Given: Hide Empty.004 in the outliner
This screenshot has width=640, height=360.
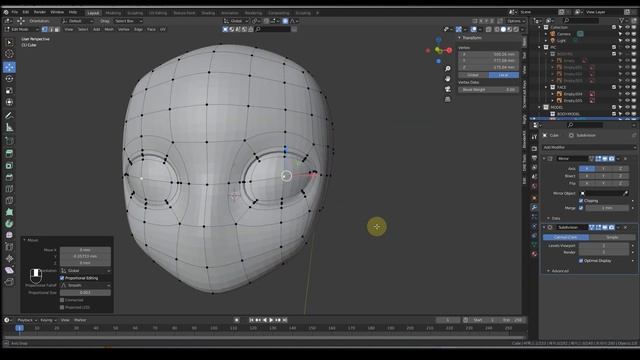Looking at the screenshot, I should click(x=627, y=94).
